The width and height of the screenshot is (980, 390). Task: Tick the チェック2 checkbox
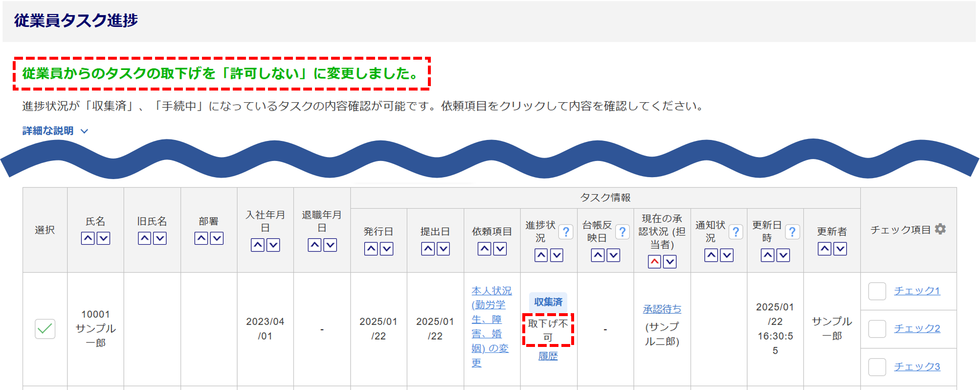877,329
